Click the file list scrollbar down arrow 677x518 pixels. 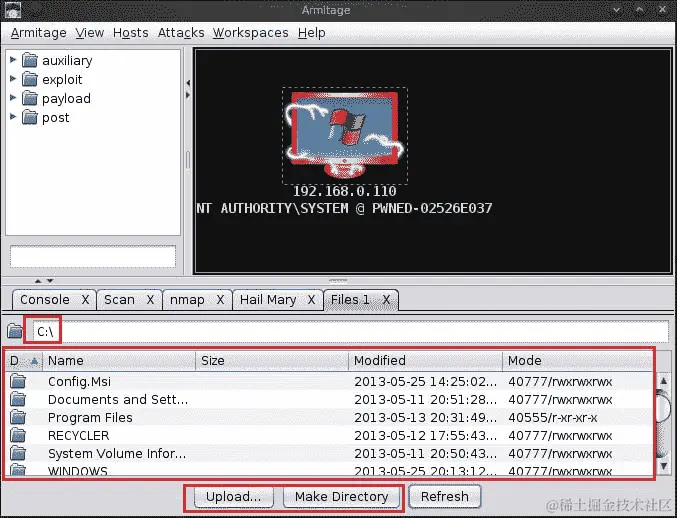664,465
